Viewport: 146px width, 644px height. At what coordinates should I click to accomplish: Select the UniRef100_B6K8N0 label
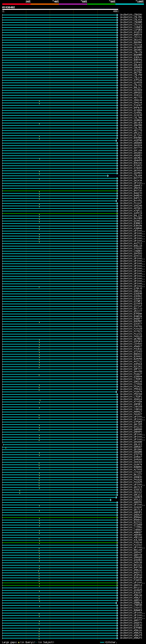click(131, 42)
